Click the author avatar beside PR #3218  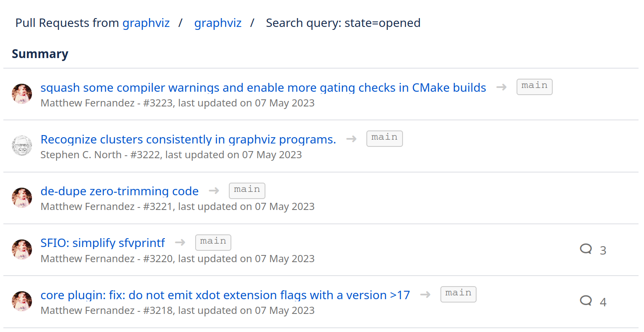point(22,301)
